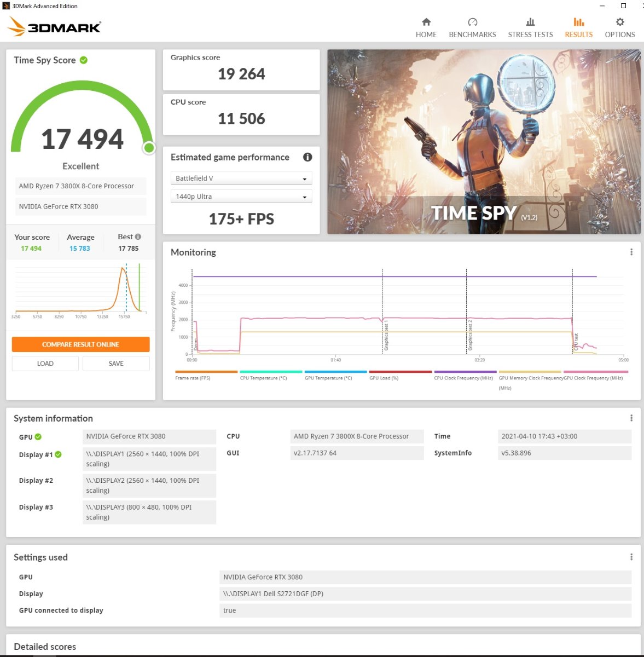This screenshot has height=657, width=644.
Task: Click the Average score 15 783
Action: (80, 249)
